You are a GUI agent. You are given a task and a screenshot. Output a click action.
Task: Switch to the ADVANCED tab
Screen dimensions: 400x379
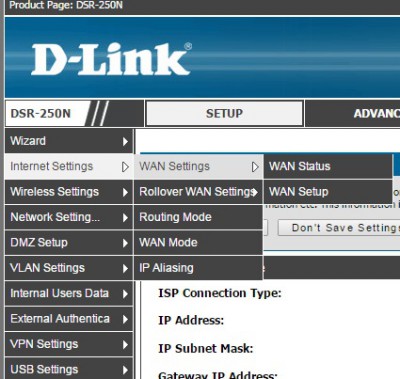pos(353,114)
